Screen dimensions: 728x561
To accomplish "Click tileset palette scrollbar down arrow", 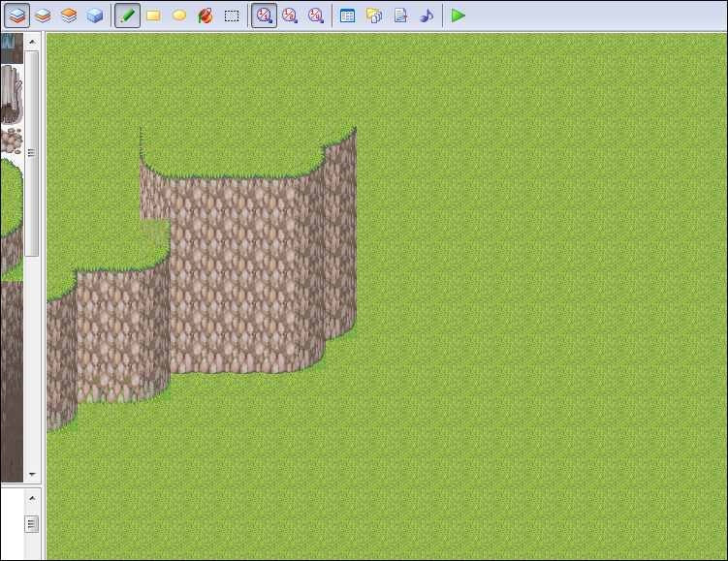I will pos(32,474).
